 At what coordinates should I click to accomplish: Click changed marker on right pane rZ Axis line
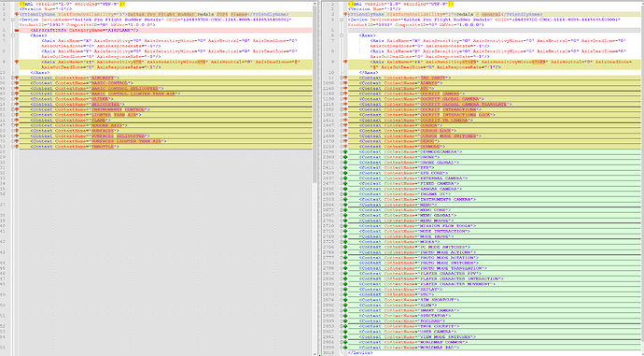click(345, 62)
